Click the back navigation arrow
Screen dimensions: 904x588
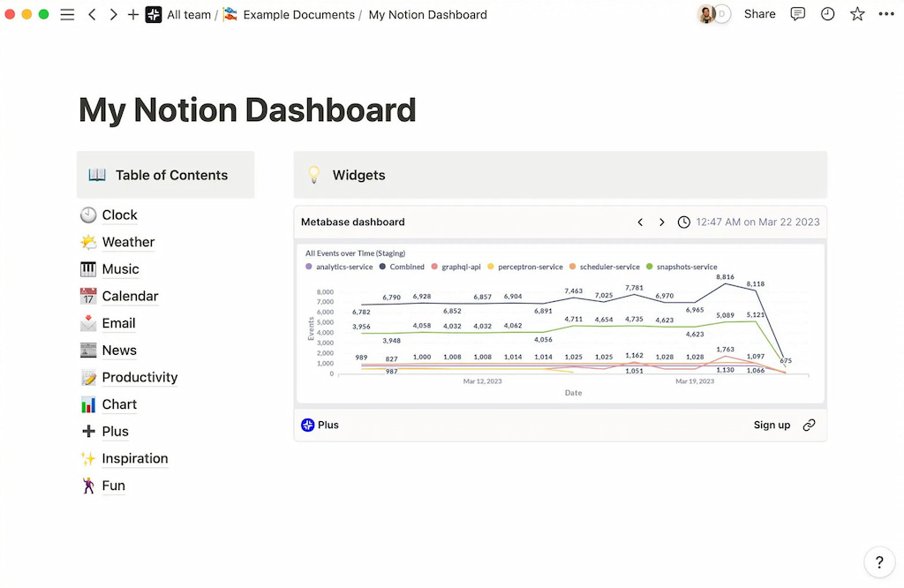click(92, 14)
